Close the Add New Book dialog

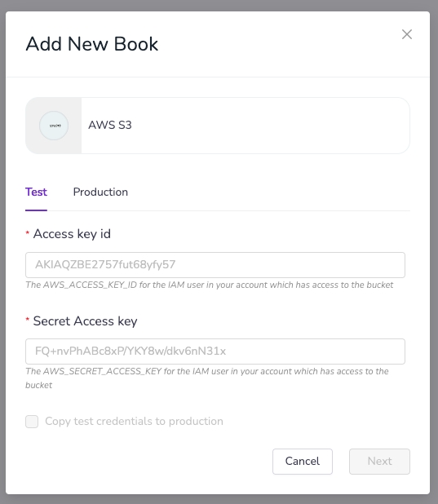(407, 34)
